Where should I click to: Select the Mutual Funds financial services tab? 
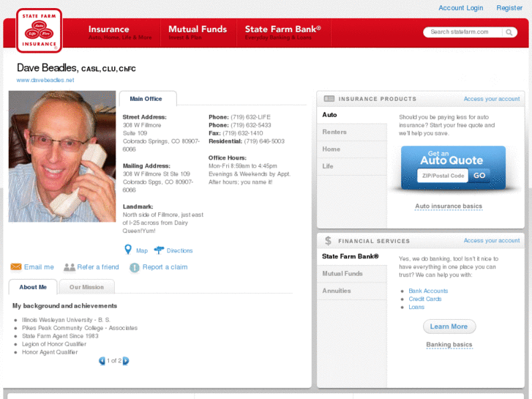point(352,274)
